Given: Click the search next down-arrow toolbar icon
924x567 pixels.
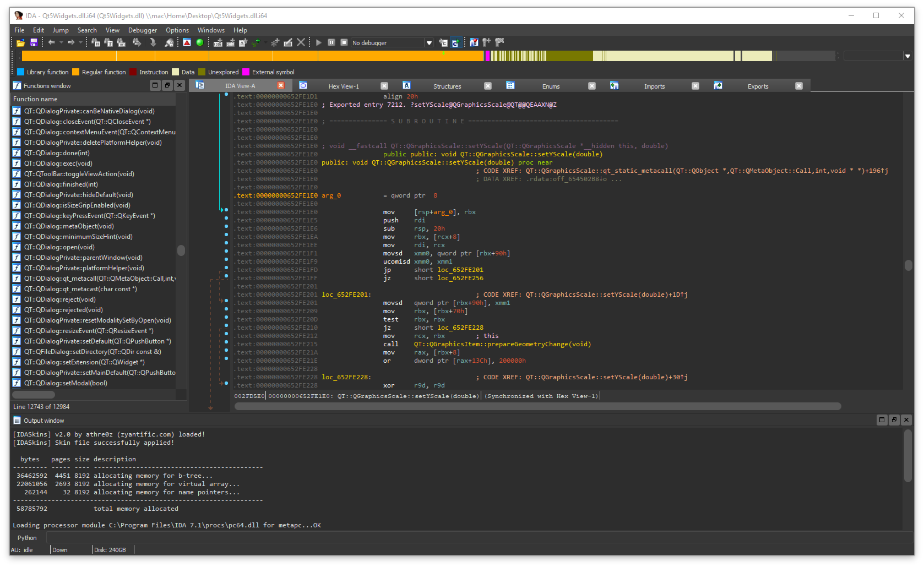Looking at the screenshot, I should 153,42.
